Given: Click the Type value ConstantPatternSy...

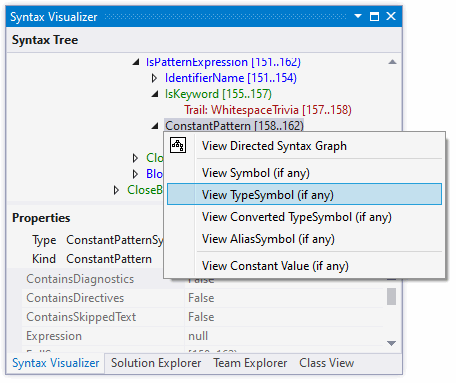Looking at the screenshot, I should coord(114,240).
